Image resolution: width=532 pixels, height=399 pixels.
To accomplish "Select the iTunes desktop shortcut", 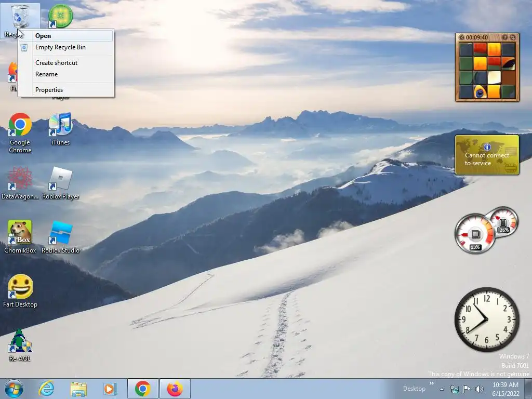I will coord(60,129).
